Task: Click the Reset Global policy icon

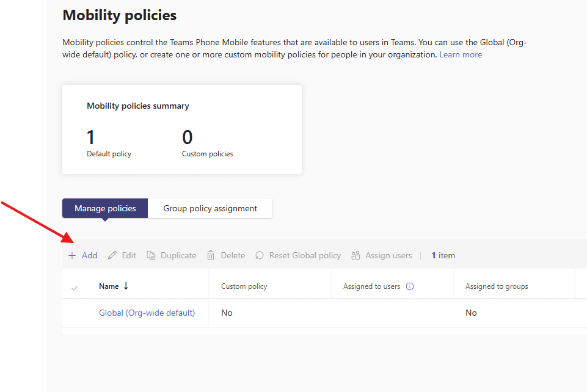Action: [x=260, y=256]
